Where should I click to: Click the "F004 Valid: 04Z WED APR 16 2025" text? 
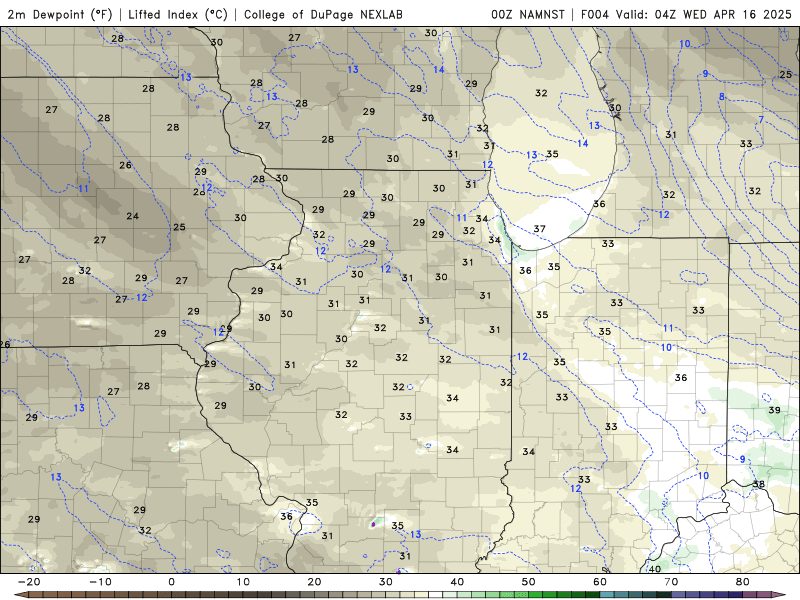[x=686, y=14]
